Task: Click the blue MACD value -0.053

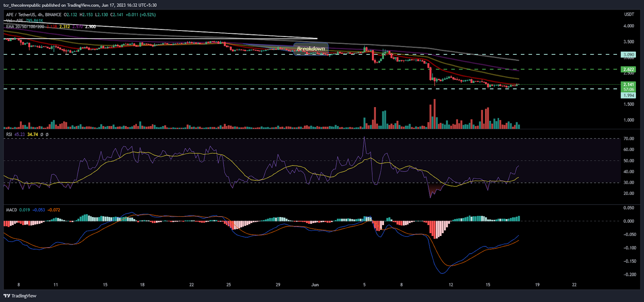Action: click(39, 210)
